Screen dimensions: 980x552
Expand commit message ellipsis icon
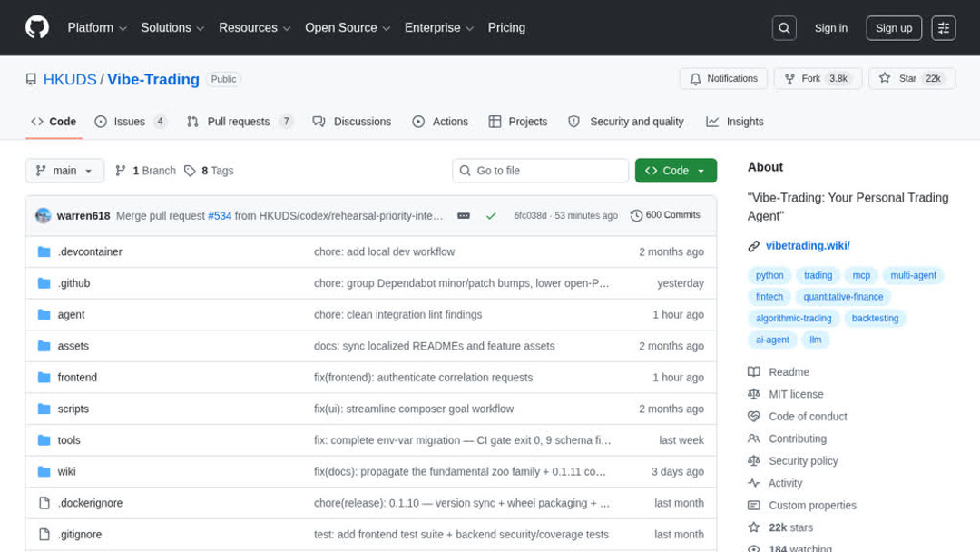click(463, 216)
